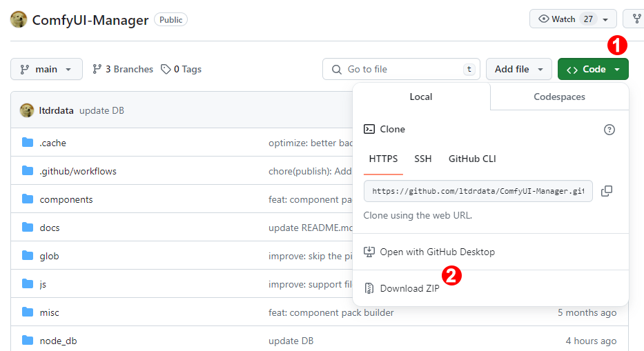Open the latest commit message update DB
The image size is (644, 351).
pyautogui.click(x=101, y=110)
